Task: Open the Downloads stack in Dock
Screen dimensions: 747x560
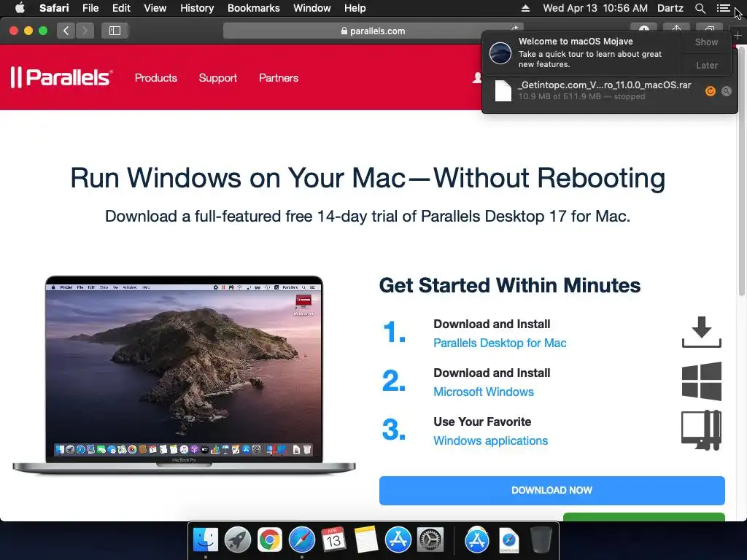Action: 508,540
